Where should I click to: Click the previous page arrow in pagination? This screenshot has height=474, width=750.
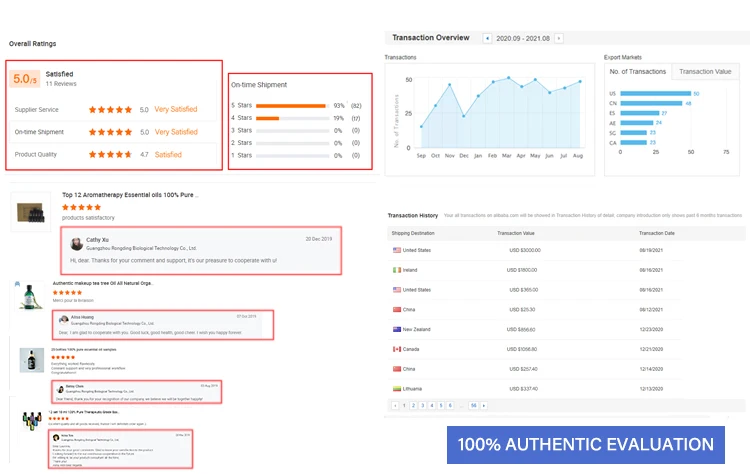(394, 405)
